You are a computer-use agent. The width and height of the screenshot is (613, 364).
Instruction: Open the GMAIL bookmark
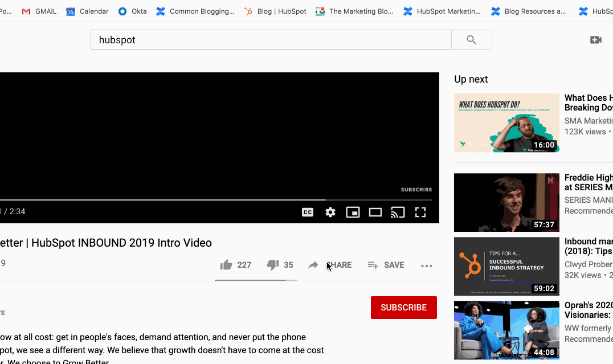tap(39, 11)
